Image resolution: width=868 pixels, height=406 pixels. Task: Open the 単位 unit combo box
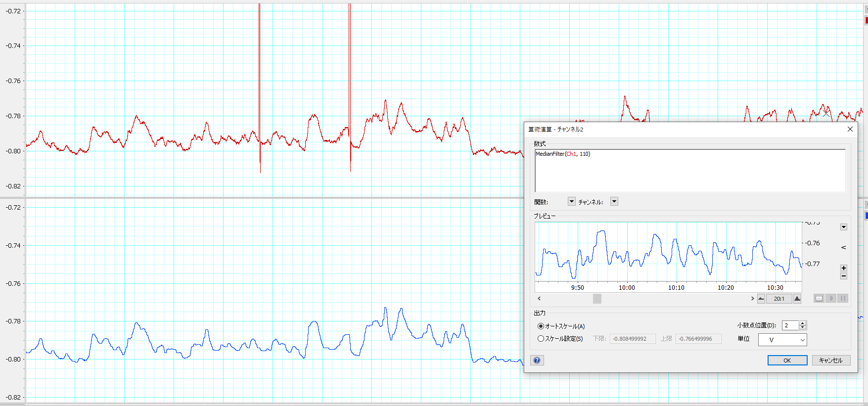click(x=782, y=340)
